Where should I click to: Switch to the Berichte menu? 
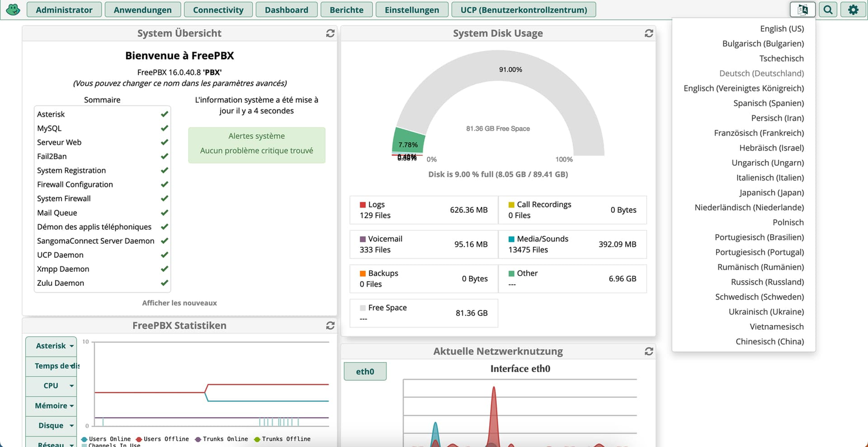click(x=347, y=9)
